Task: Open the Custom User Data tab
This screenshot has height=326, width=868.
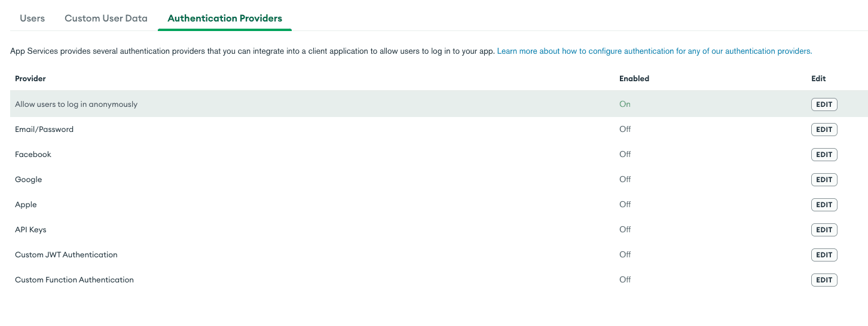Action: point(106,19)
